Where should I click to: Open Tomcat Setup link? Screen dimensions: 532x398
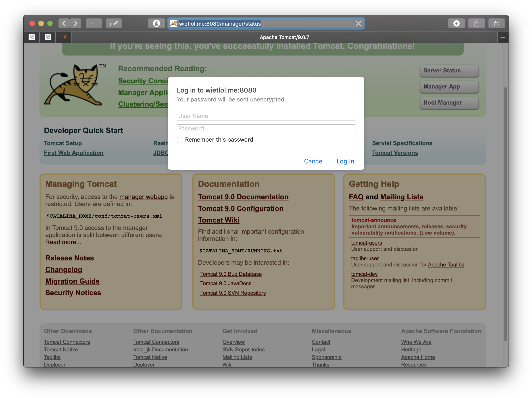pyautogui.click(x=63, y=143)
